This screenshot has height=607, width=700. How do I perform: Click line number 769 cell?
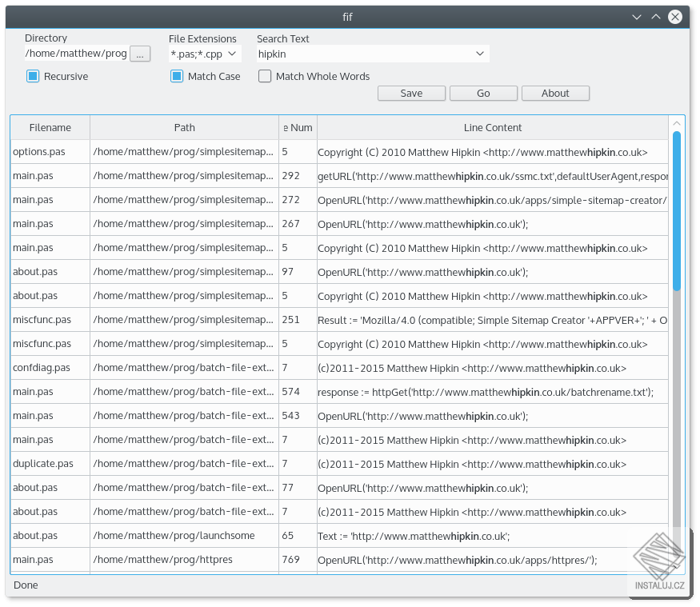coord(298,560)
